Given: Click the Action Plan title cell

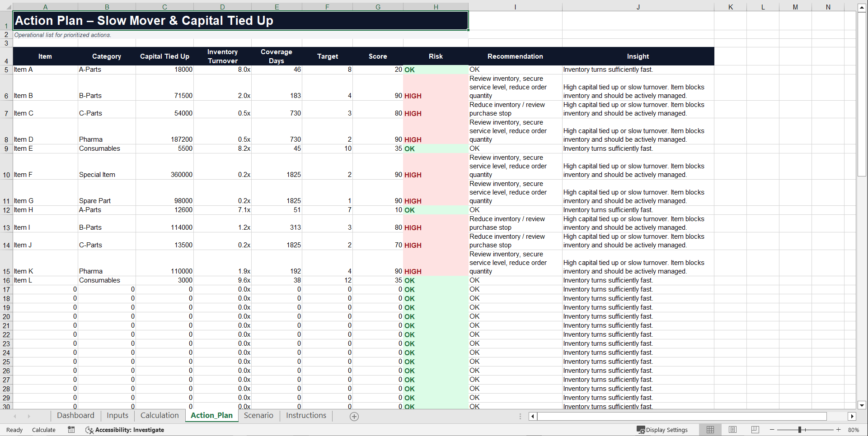Looking at the screenshot, I should coord(240,21).
